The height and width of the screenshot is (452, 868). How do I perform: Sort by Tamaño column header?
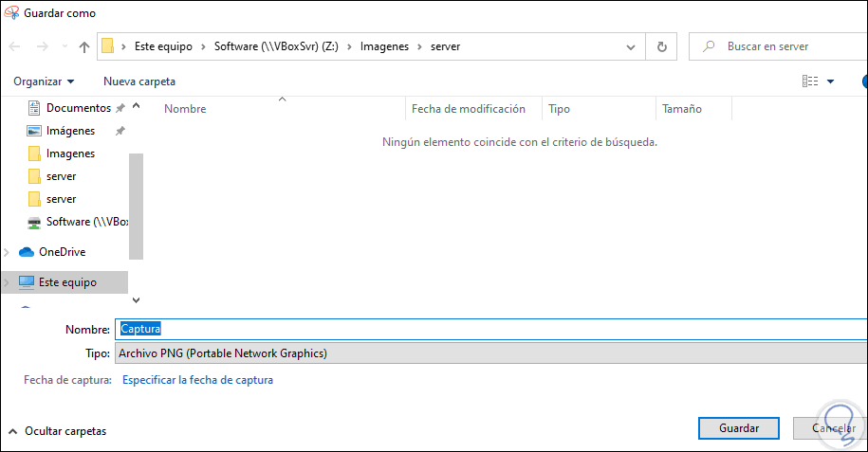pos(682,109)
